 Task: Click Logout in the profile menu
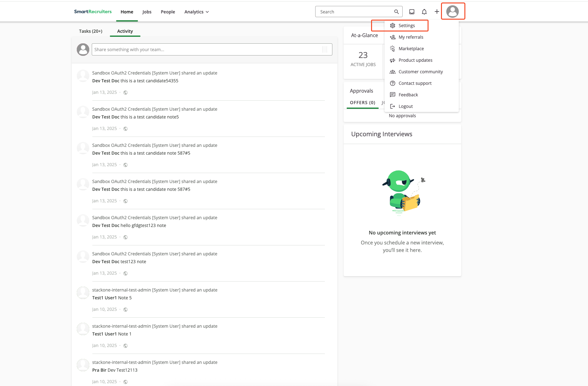tap(422, 106)
